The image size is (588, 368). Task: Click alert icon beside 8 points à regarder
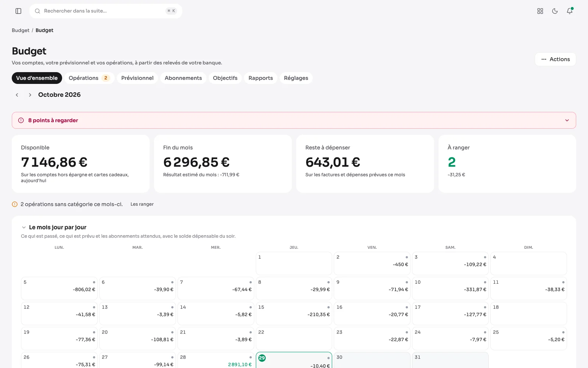(21, 120)
